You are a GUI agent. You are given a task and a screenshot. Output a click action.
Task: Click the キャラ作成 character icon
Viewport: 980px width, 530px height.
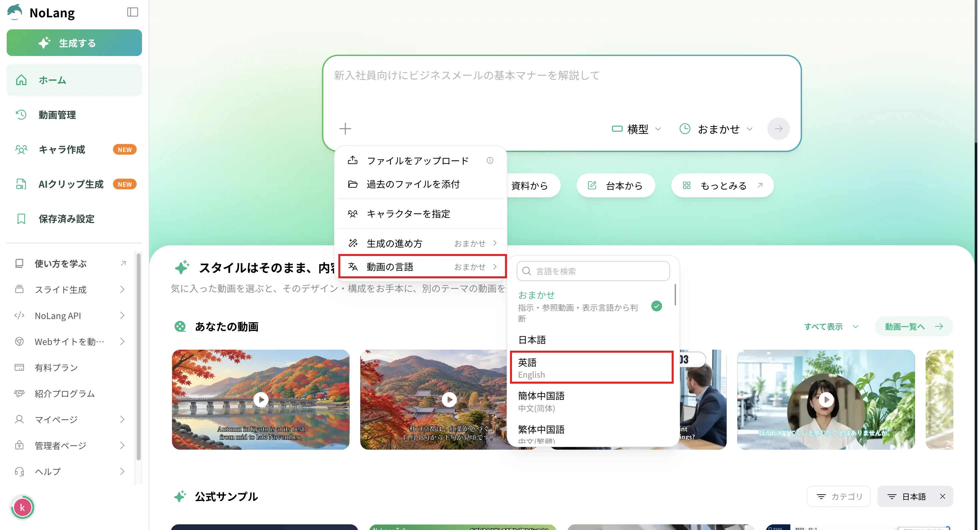point(21,150)
